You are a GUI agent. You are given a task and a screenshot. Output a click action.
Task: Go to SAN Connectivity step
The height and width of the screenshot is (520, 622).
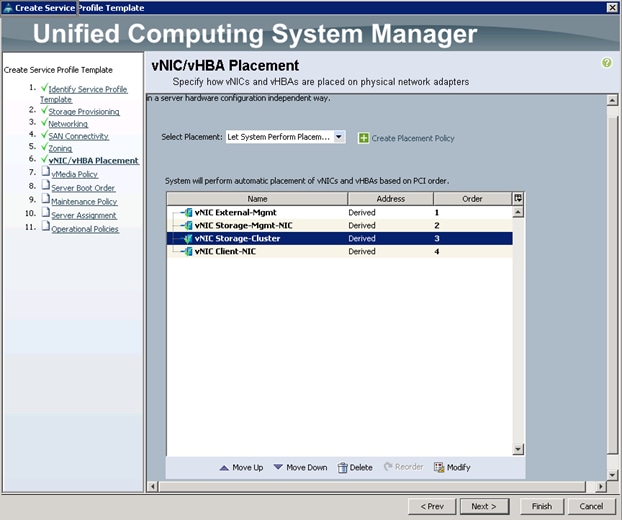[78, 136]
